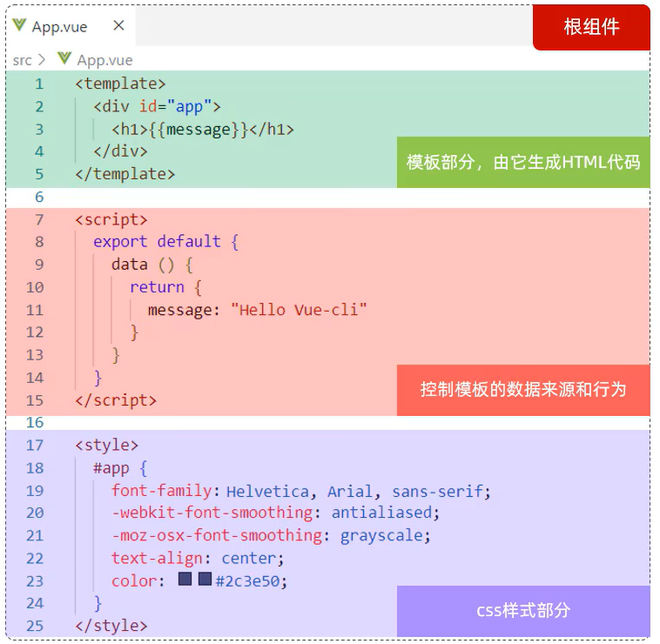Click line number 7 in the gutter

pyautogui.click(x=39, y=219)
